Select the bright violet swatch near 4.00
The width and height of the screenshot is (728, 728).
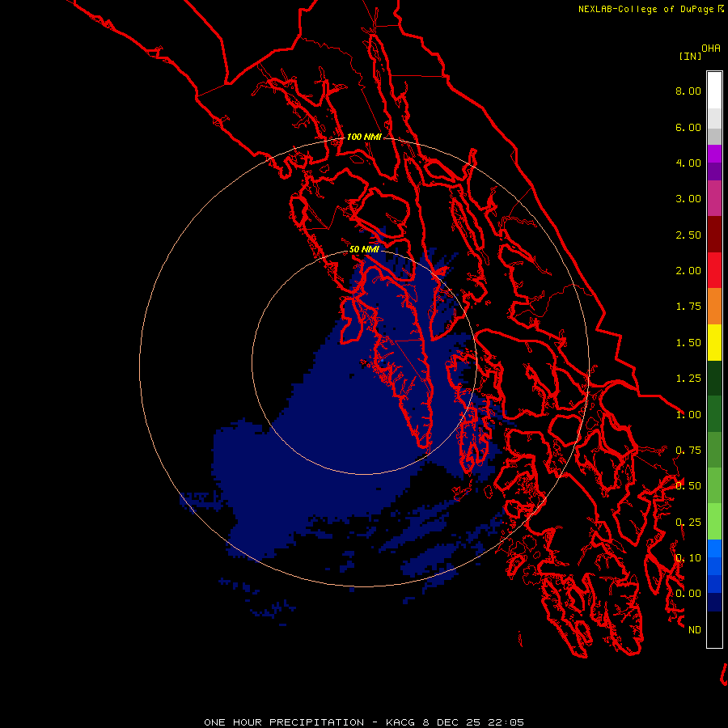point(714,154)
